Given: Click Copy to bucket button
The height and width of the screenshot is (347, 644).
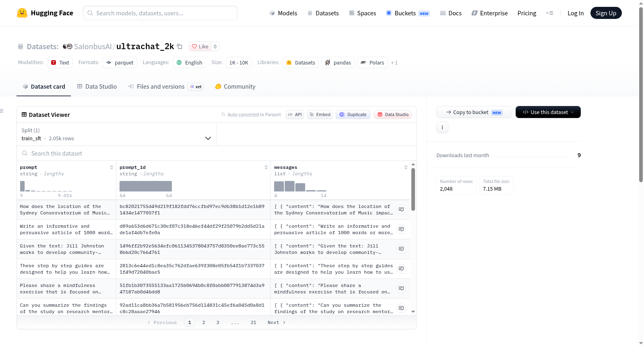Looking at the screenshot, I should click(474, 112).
